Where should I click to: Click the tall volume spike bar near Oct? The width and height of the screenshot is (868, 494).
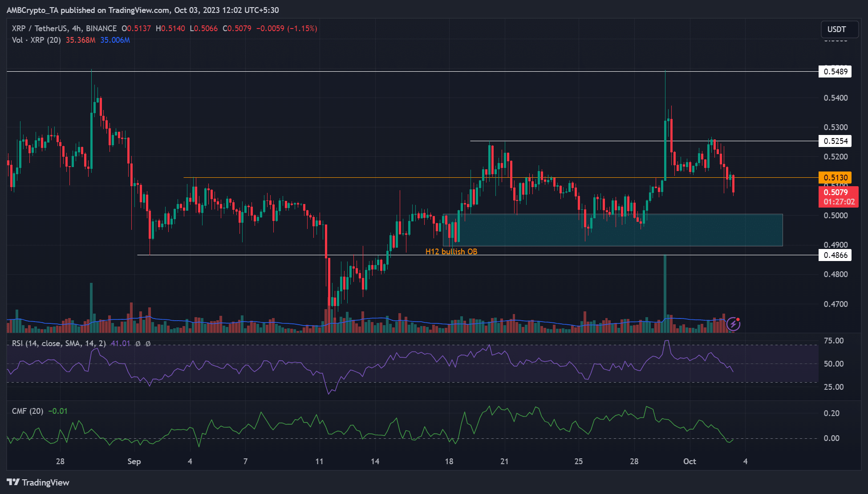pos(665,294)
